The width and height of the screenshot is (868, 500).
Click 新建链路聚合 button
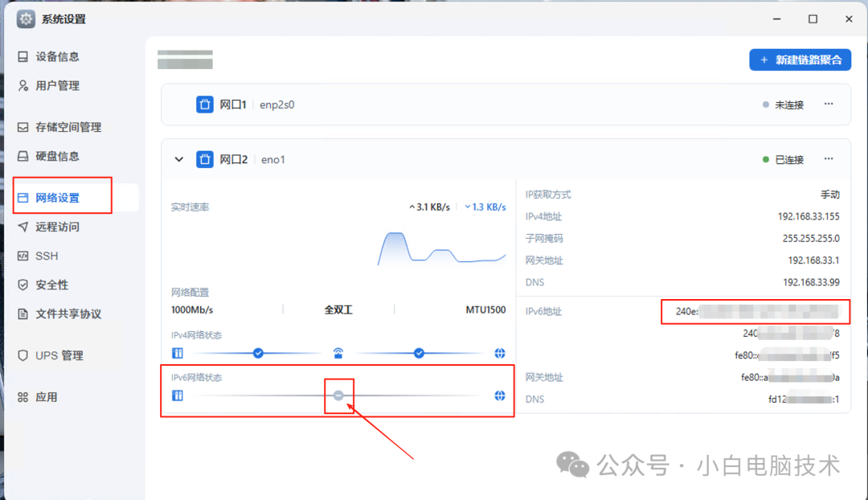pos(800,59)
